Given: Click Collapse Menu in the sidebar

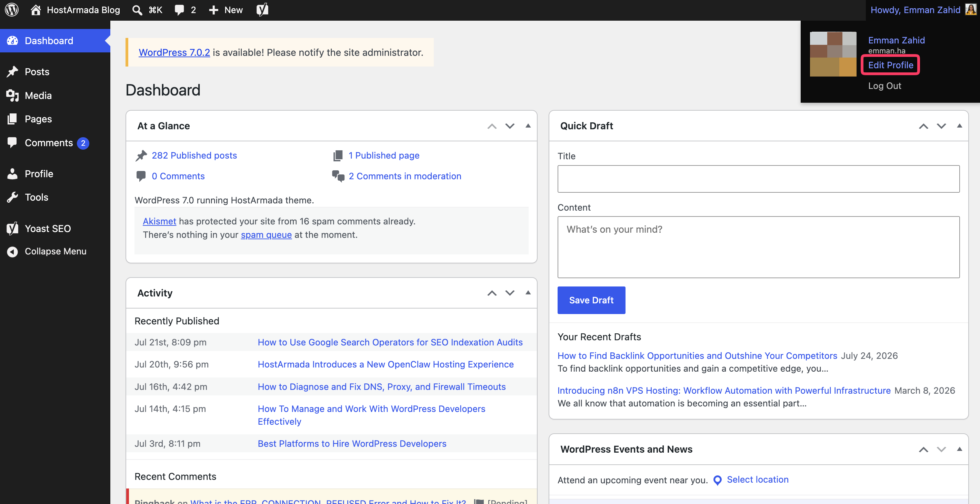Looking at the screenshot, I should pos(55,251).
